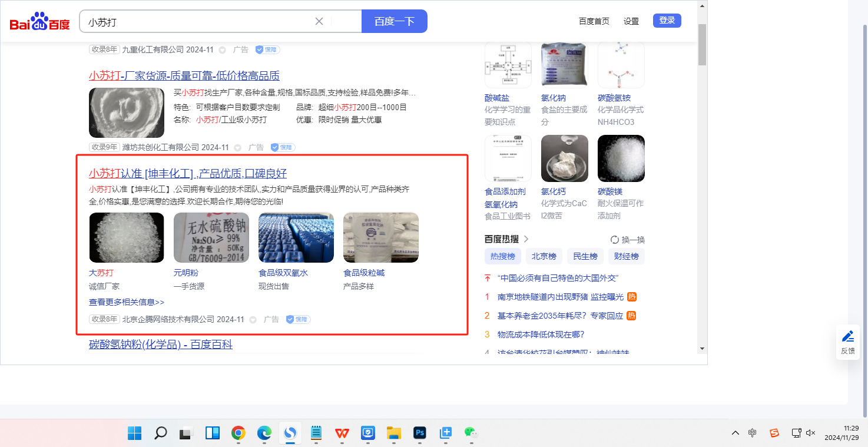Image resolution: width=868 pixels, height=447 pixels.
Task: Toggle the 中 input method indicator
Action: click(753, 433)
